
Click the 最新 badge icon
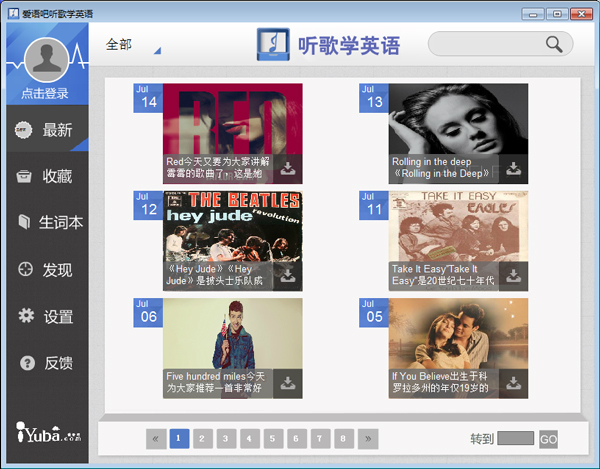tap(24, 130)
